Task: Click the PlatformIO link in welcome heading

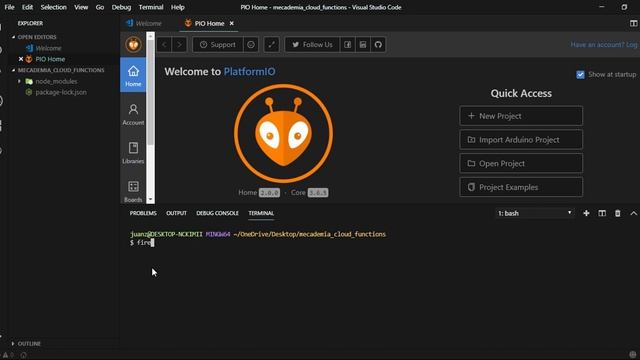Action: pyautogui.click(x=249, y=71)
